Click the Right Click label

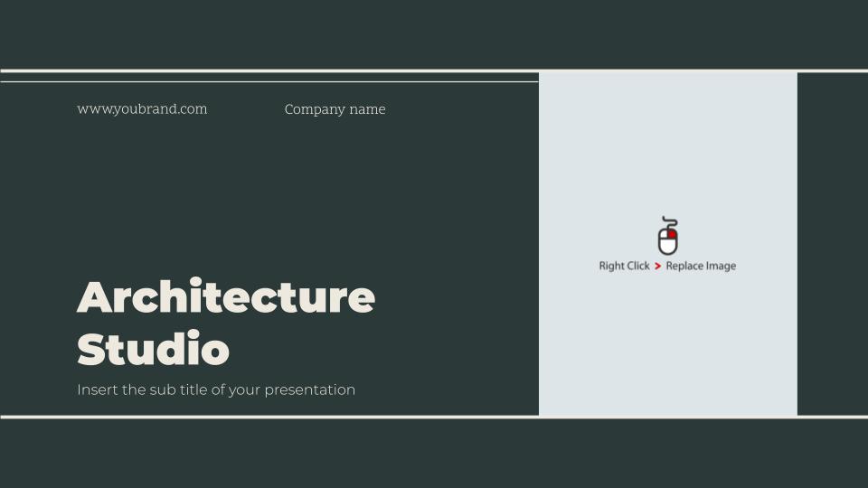coord(625,266)
